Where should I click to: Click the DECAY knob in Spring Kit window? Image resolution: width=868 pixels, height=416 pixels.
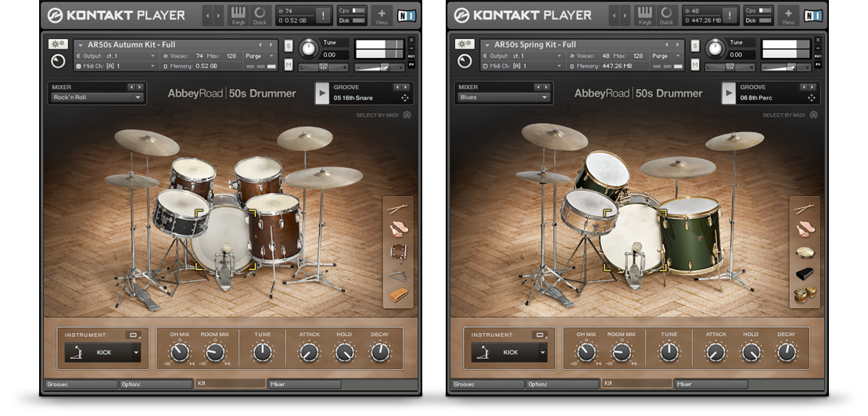point(786,353)
